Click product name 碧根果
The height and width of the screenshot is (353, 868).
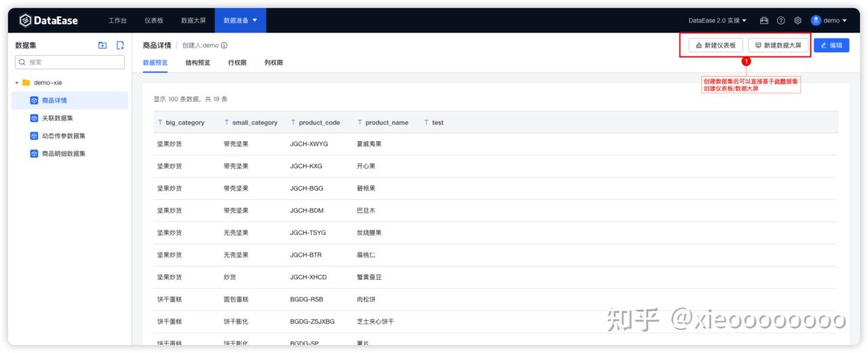[x=366, y=188]
